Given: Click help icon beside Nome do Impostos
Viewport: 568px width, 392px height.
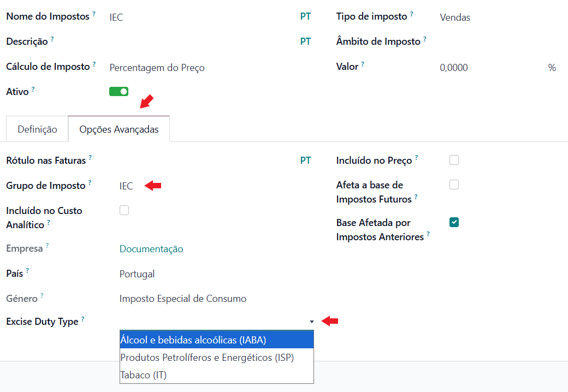Looking at the screenshot, I should (x=94, y=14).
